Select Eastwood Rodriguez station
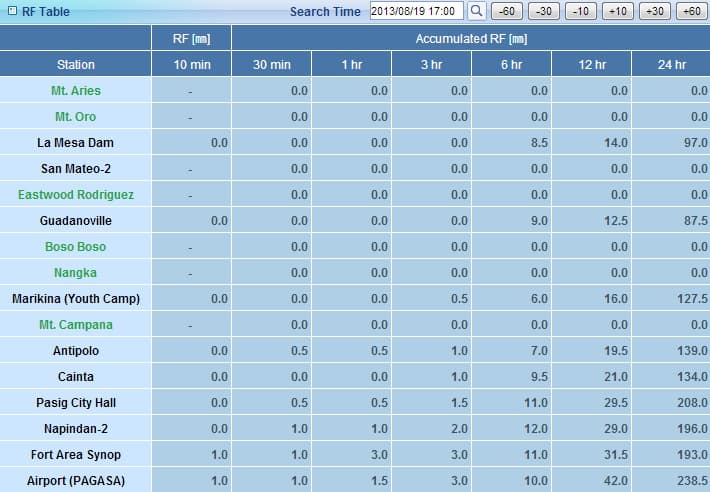This screenshot has width=710, height=492. pos(75,195)
